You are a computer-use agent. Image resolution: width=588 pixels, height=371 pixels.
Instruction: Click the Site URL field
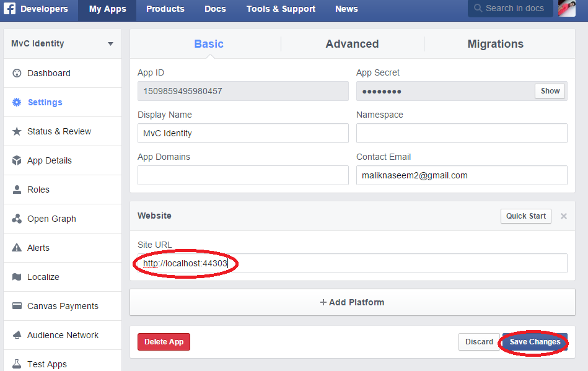tap(353, 263)
